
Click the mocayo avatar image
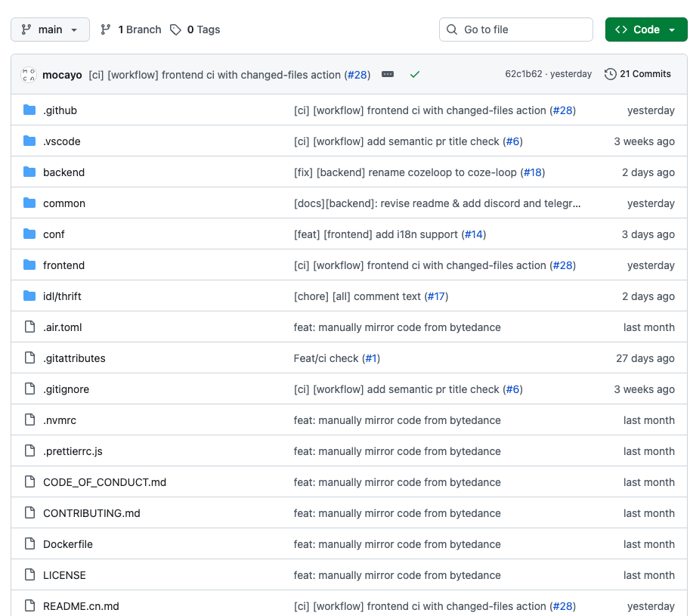click(x=29, y=74)
